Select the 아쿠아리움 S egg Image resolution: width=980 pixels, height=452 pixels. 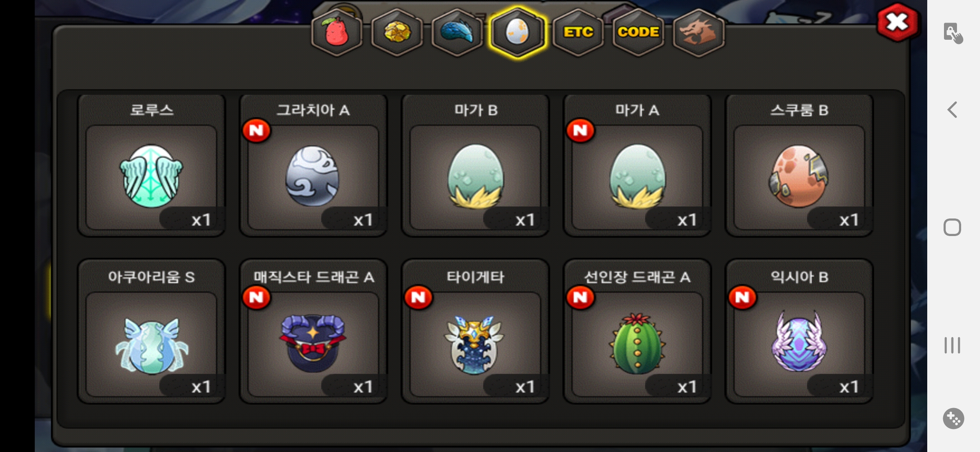(152, 331)
